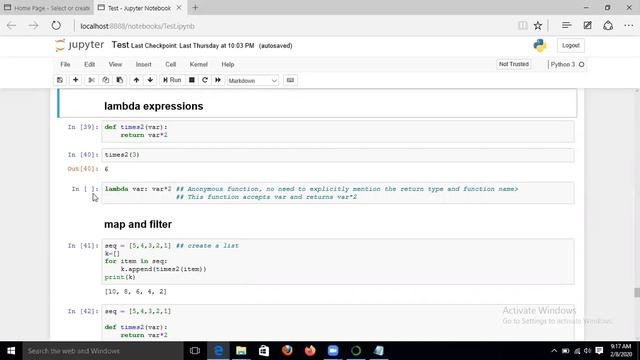Restart kernel and run all cells icon
Image resolution: width=640 pixels, height=360 pixels.
click(x=218, y=80)
